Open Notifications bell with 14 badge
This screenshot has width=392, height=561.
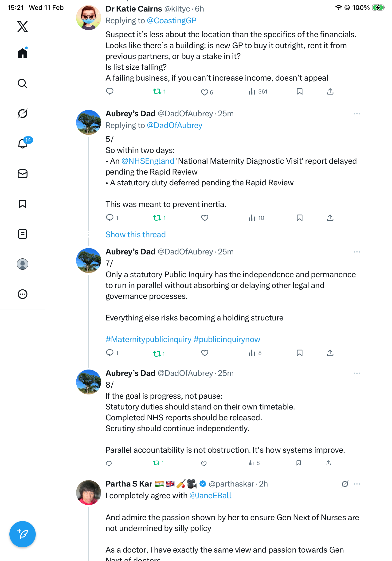pyautogui.click(x=23, y=144)
